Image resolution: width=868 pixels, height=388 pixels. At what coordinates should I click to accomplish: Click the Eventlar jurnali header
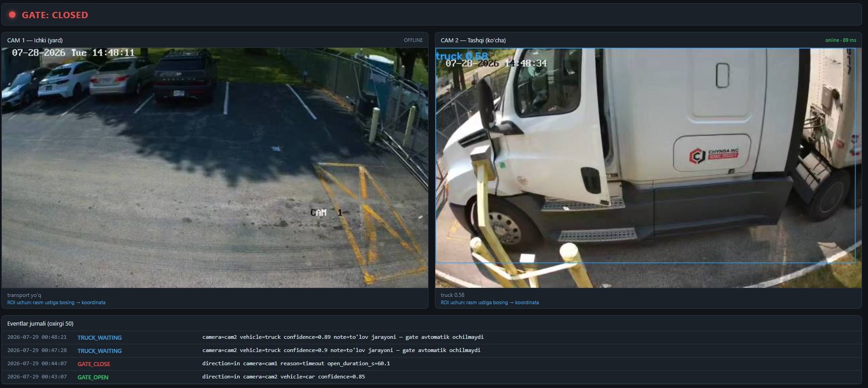coord(41,323)
